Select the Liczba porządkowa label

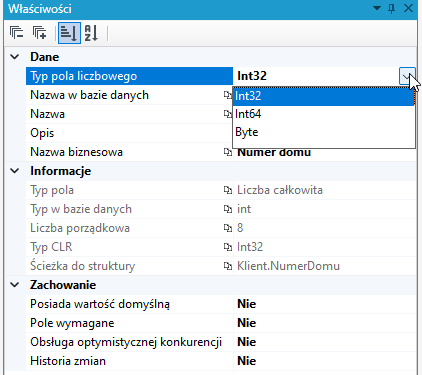point(80,228)
